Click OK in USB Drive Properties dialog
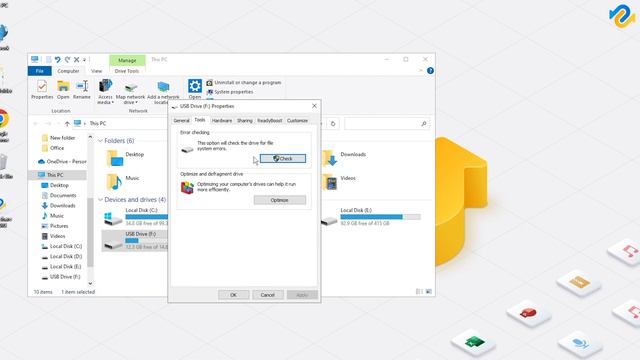Screen dimensions: 640x360 [233, 295]
